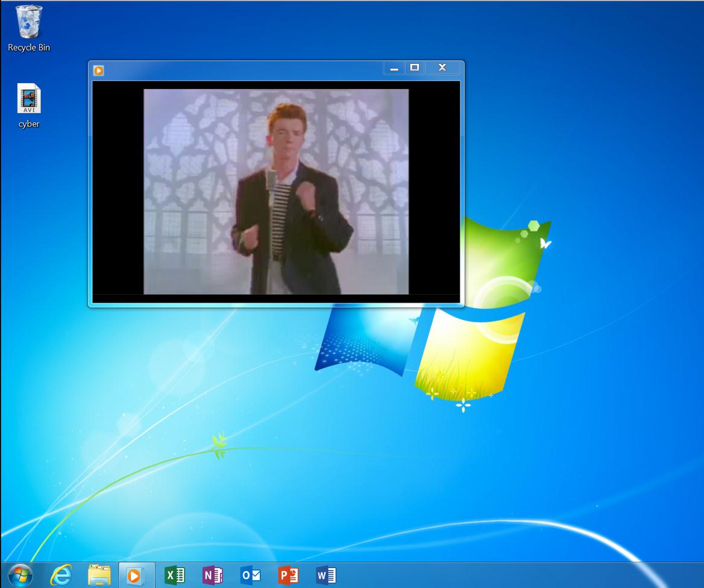Click the media player icon in window title bar
Screen dimensions: 704x588
coord(99,70)
